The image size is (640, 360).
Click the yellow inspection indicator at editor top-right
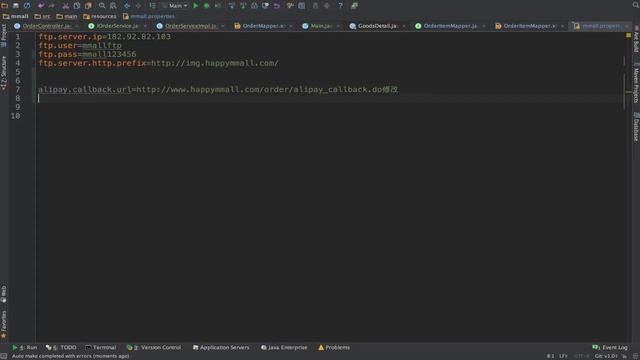click(628, 36)
